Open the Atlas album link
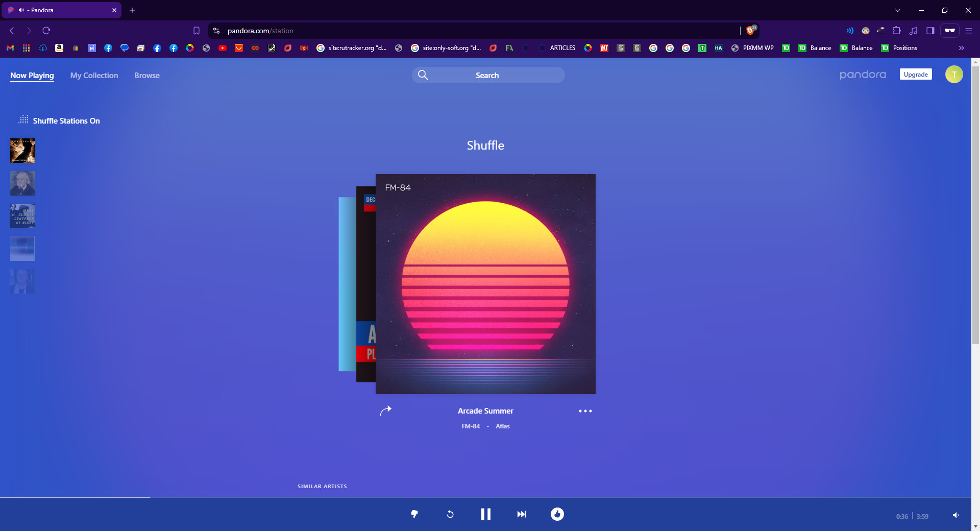980x531 pixels. [x=503, y=426]
